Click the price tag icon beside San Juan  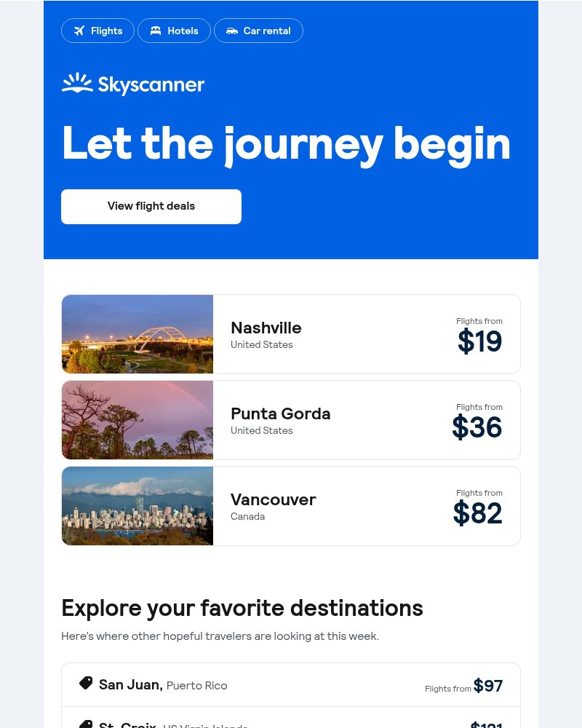pyautogui.click(x=86, y=683)
